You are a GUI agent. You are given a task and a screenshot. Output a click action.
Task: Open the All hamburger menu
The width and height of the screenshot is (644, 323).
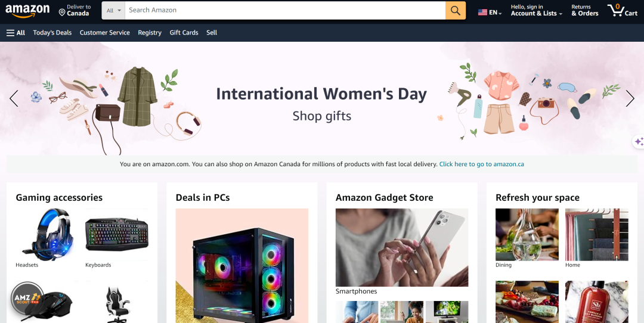pyautogui.click(x=16, y=33)
